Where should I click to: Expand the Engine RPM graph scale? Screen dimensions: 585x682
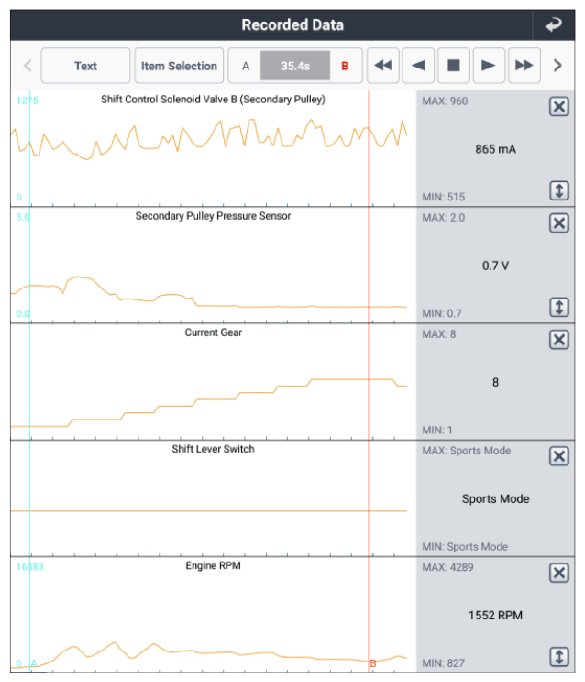point(559,657)
